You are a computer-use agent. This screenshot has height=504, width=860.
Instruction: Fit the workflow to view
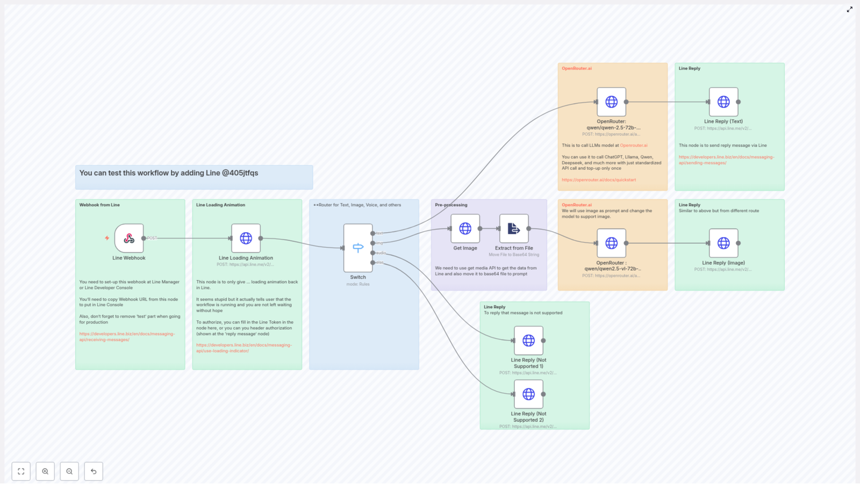21,471
